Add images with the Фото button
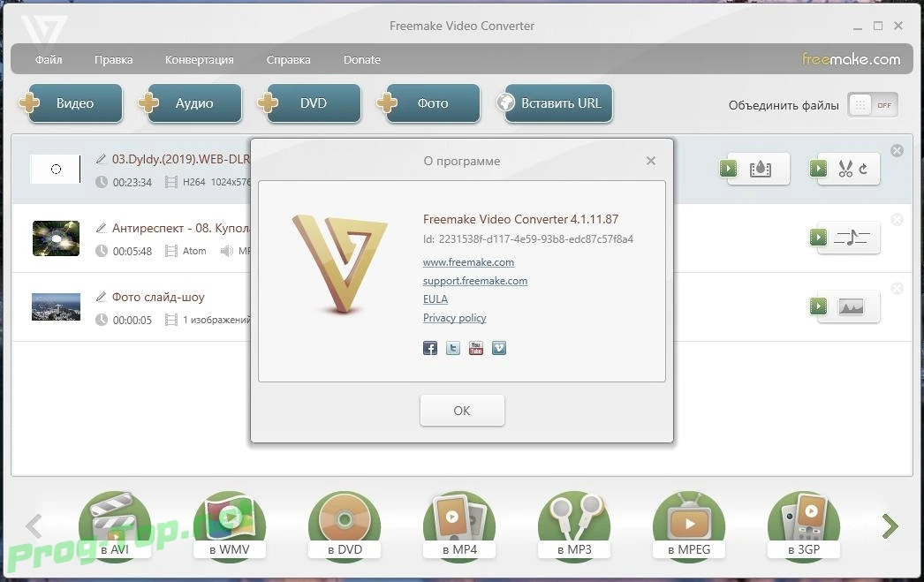924x582 pixels. click(428, 103)
